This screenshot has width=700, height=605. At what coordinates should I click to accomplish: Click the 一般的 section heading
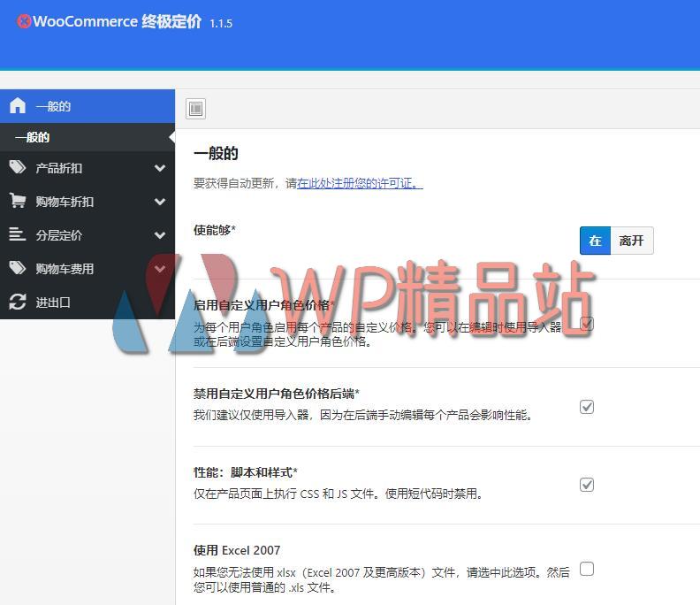(216, 153)
